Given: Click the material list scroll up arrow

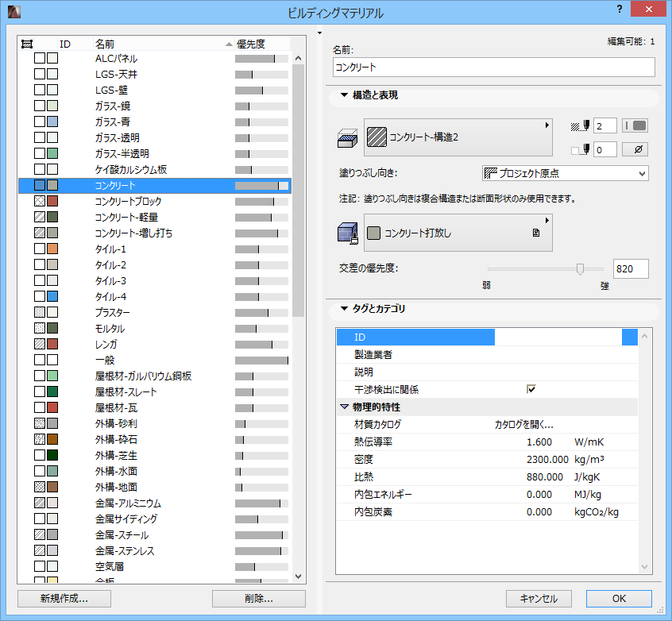Looking at the screenshot, I should coord(299,58).
